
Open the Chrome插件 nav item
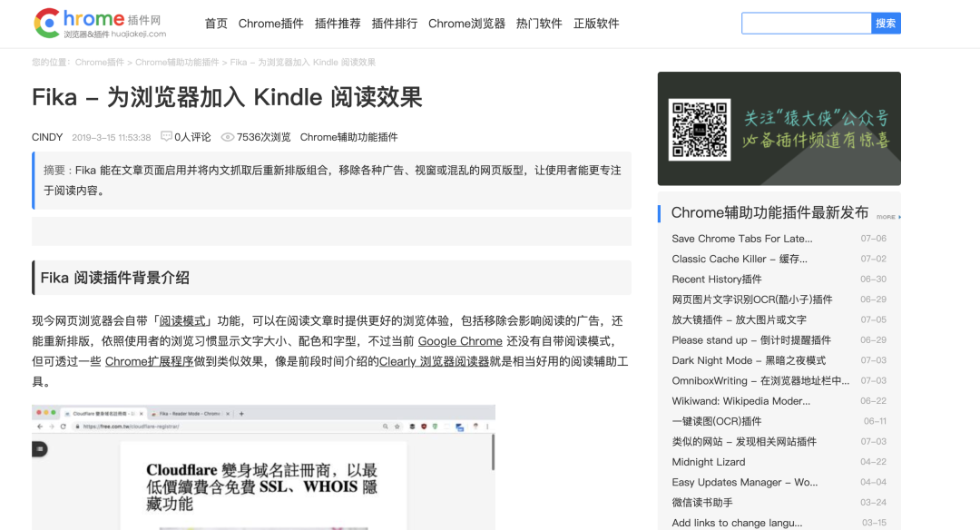tap(270, 24)
